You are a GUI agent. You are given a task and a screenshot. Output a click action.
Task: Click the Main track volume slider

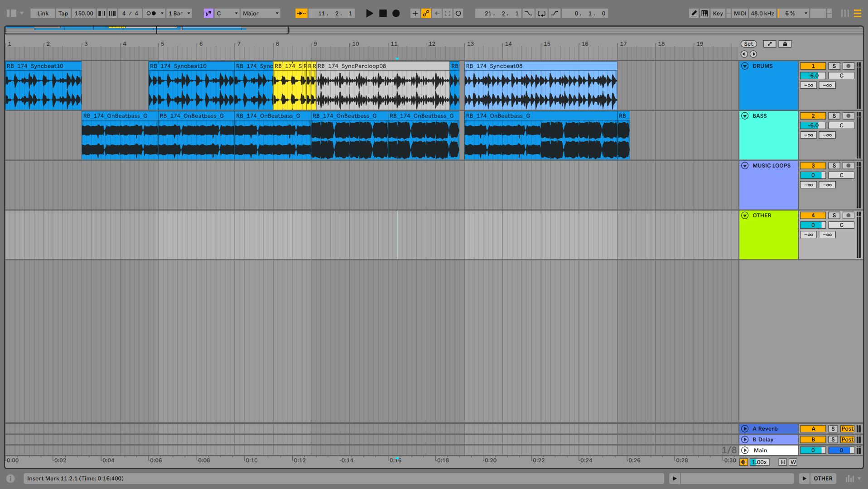point(813,451)
